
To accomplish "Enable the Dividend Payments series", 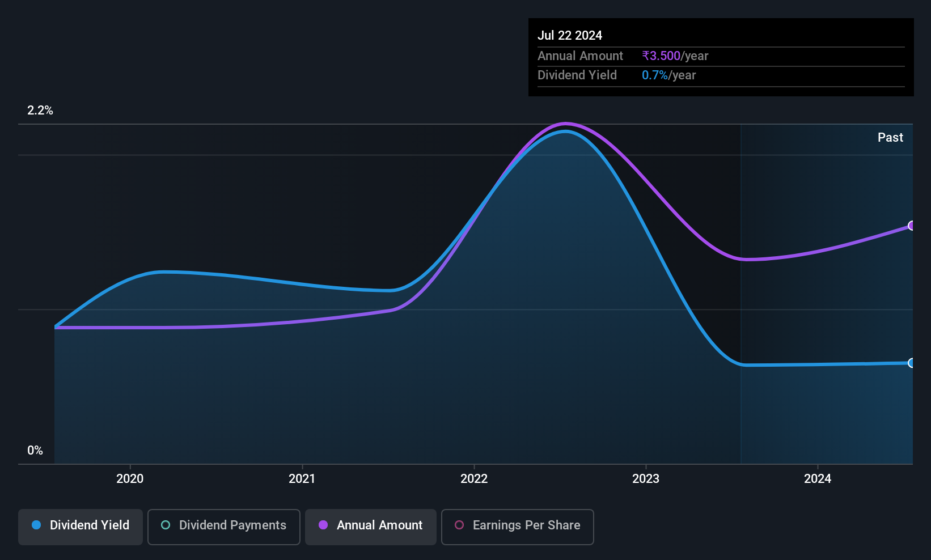I will coord(224,527).
